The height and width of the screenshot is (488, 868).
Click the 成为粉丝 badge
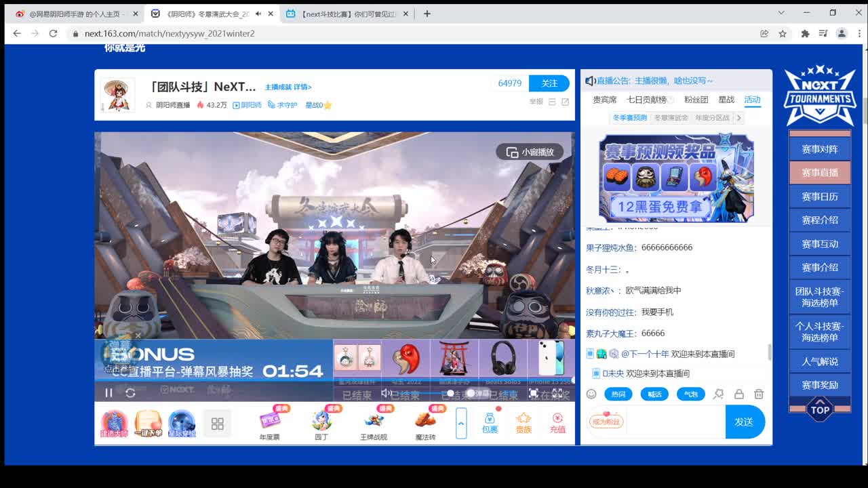coord(606,421)
